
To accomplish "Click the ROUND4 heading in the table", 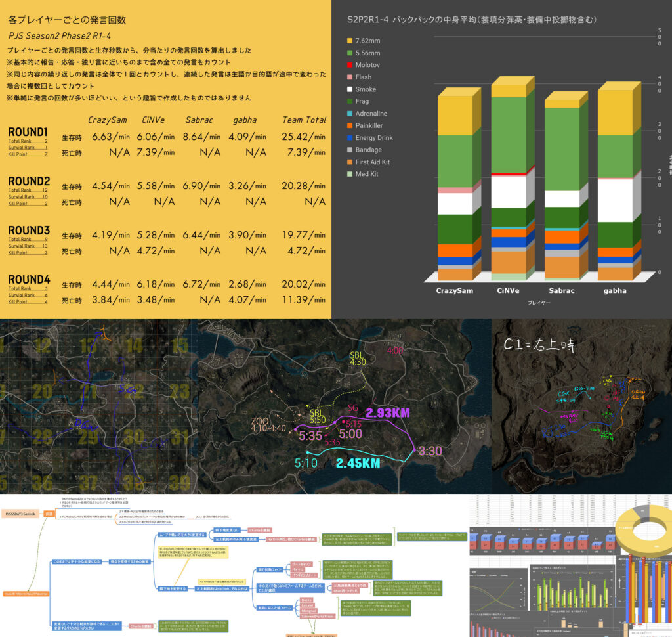I will click(x=29, y=278).
